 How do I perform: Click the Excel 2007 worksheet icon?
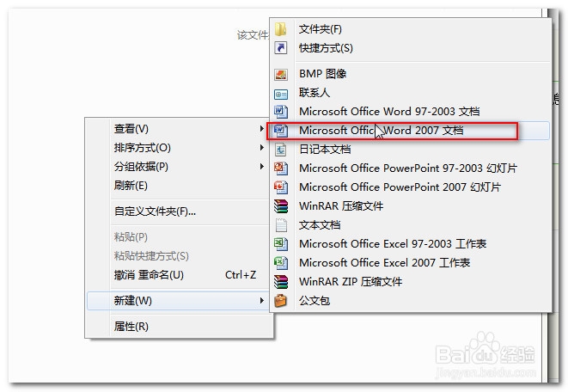tap(281, 263)
